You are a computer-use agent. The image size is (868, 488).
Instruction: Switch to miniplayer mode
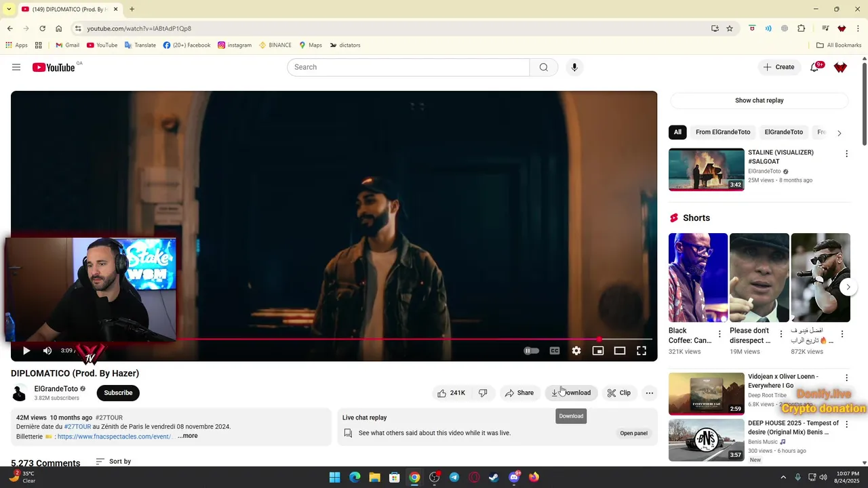pos(598,350)
